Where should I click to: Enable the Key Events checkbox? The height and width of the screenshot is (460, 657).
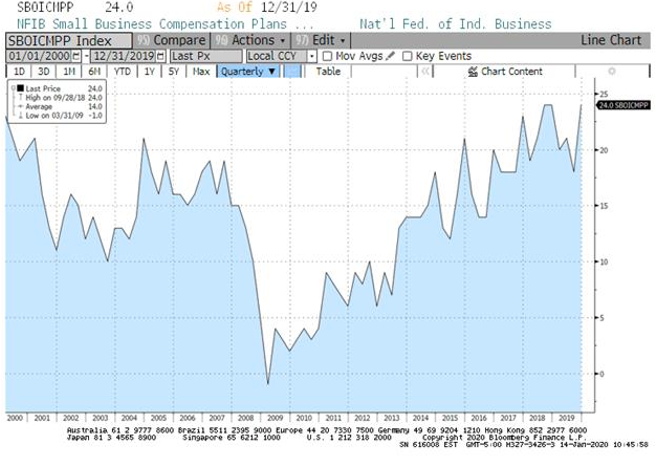coord(406,56)
